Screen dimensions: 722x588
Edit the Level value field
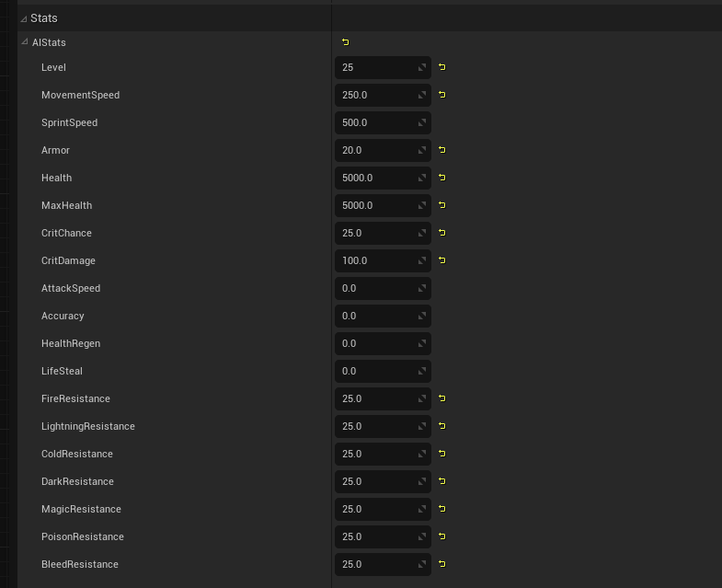(x=383, y=67)
